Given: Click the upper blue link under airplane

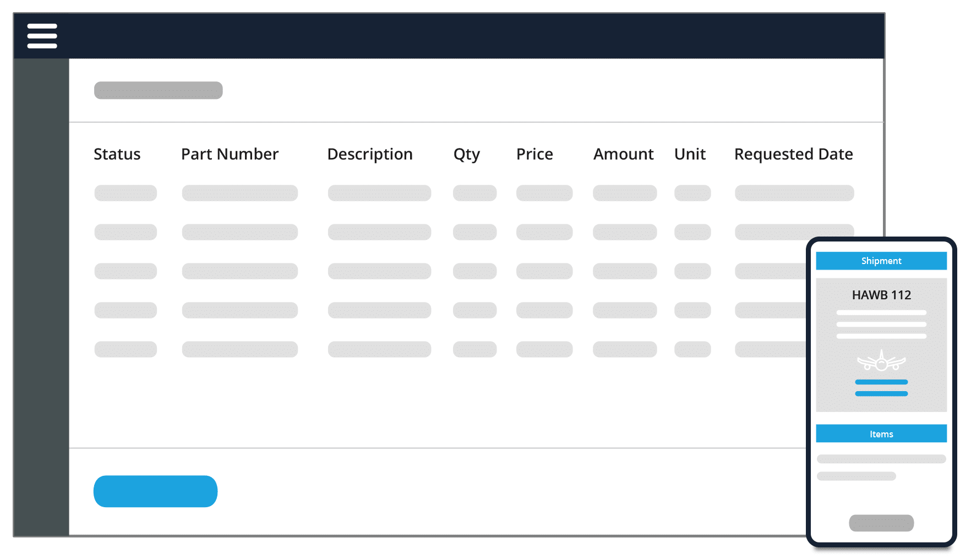Looking at the screenshot, I should [881, 382].
